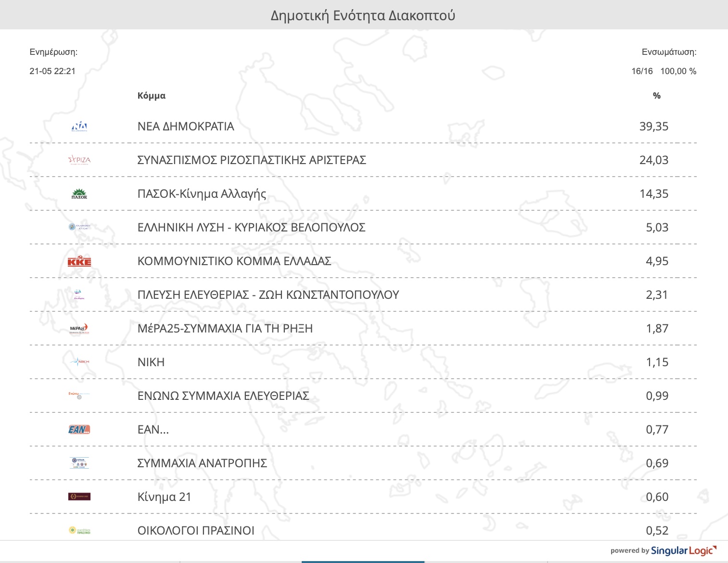Select ΠΛΕΥΣΗ ΕΛΕΥΘΕΡΙΑΣ - ΖΩΗ ΚΩΝΣΤΑΝΤΟΠΟΥΛΟΥ name
The image size is (728, 563).
268,295
